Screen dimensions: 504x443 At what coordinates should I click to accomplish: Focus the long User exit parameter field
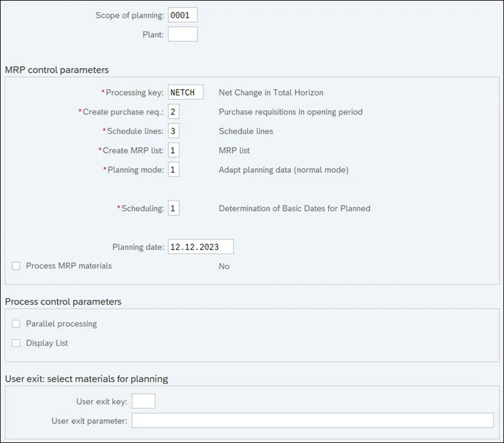[x=312, y=420]
